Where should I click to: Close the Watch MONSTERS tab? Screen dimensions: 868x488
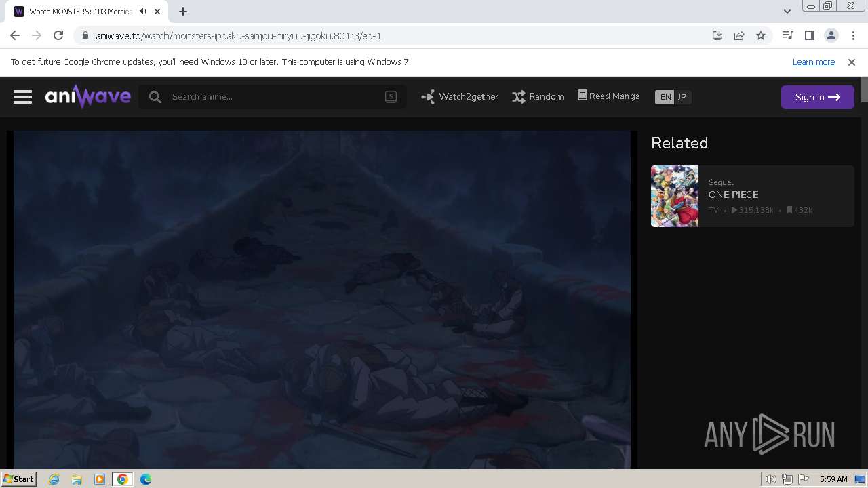point(158,12)
